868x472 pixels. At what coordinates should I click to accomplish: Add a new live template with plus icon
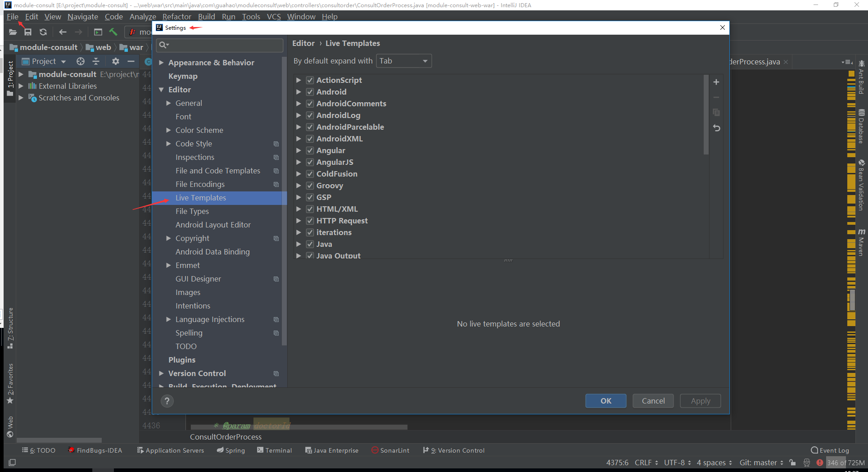[x=716, y=82]
